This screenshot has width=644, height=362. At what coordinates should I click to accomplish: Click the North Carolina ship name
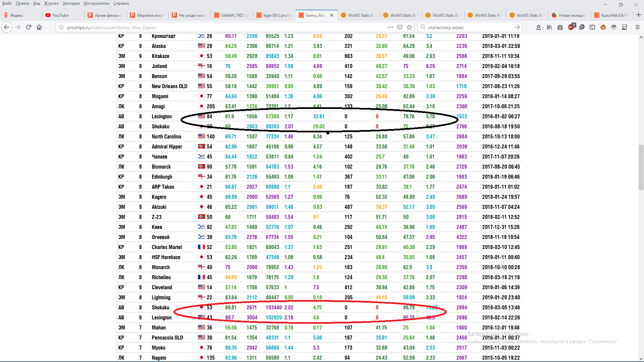pos(166,136)
